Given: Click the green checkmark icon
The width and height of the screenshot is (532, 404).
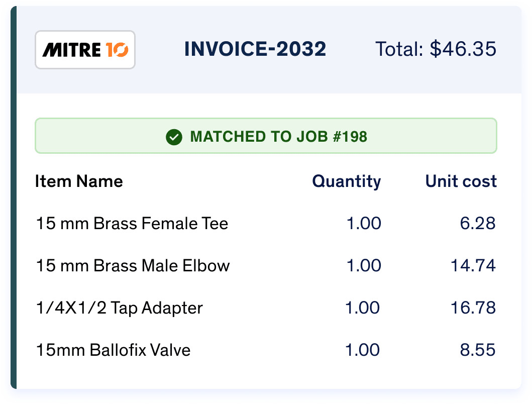Looking at the screenshot, I should 173,136.
